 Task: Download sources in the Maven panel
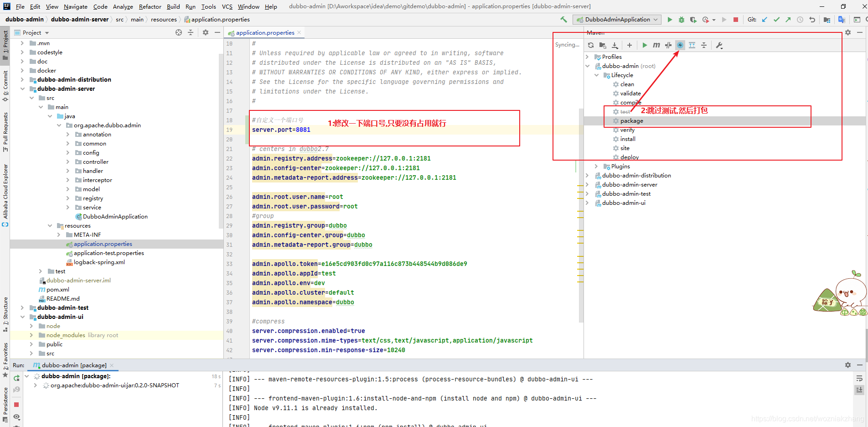click(615, 45)
